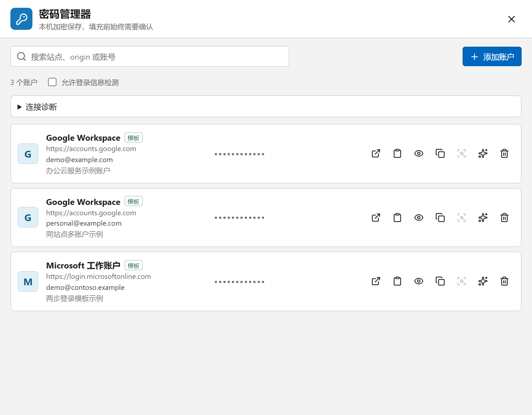Click the 添加账户 button
Viewport: 532px width, 415px height.
point(492,56)
